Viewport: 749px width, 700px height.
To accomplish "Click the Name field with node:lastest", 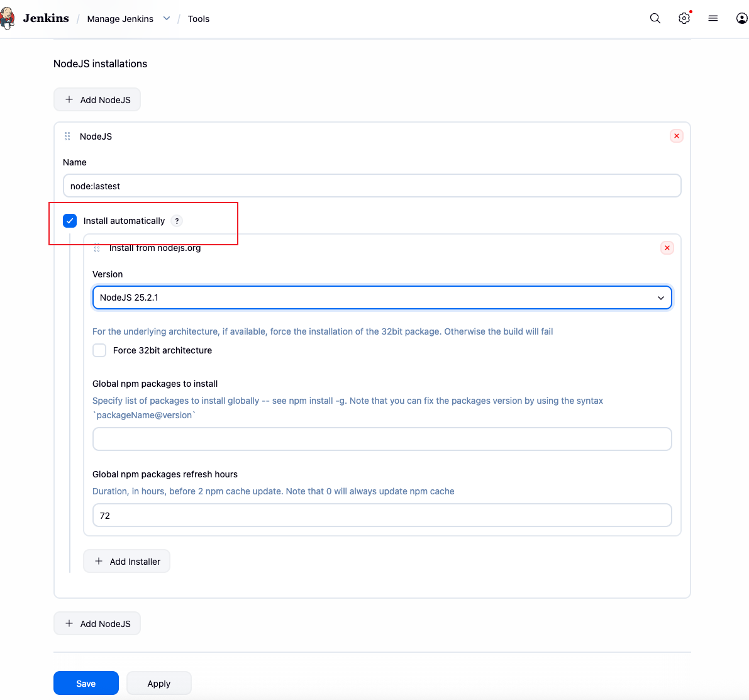I will (x=372, y=186).
